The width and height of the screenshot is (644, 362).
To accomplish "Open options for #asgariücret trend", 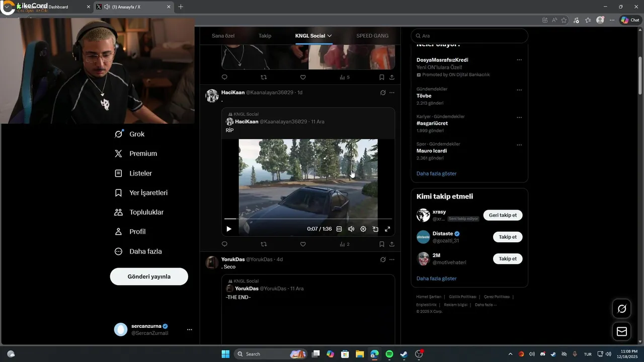I will (x=519, y=118).
